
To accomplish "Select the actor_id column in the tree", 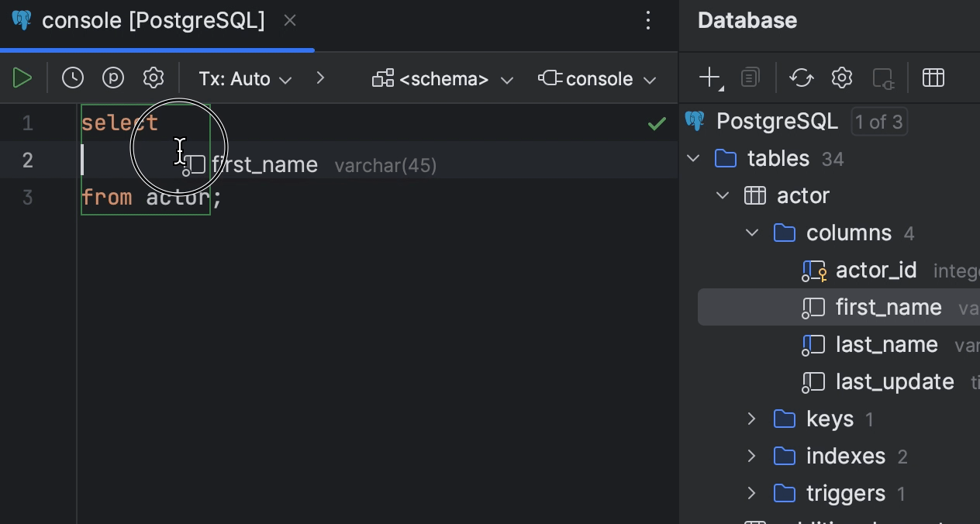I will pyautogui.click(x=876, y=270).
